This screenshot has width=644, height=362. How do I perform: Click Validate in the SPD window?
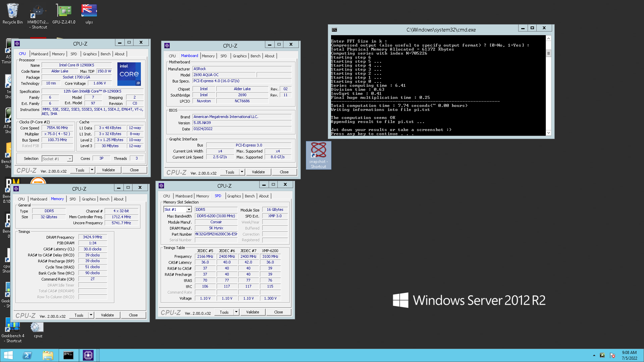tap(253, 312)
